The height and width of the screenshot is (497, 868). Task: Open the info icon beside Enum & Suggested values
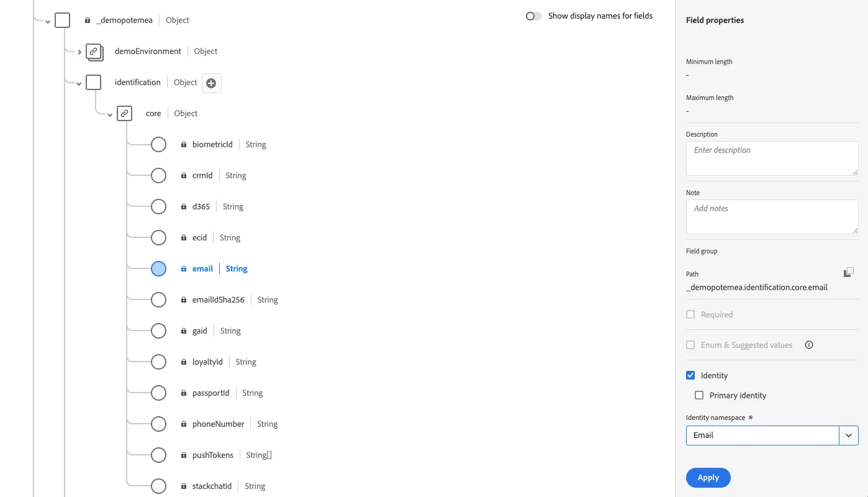tap(809, 345)
